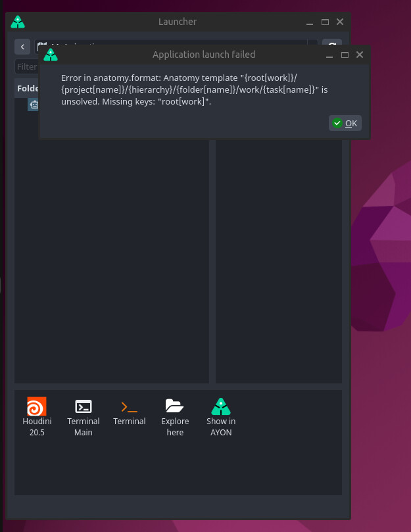Maximize the Application launch failed dialog
This screenshot has height=532, width=411.
tap(345, 55)
